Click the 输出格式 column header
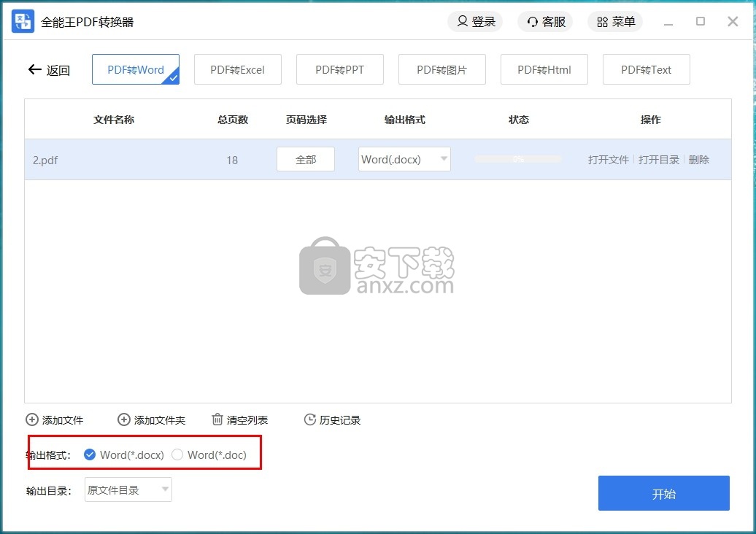Screen dimensions: 756x534 click(404, 120)
